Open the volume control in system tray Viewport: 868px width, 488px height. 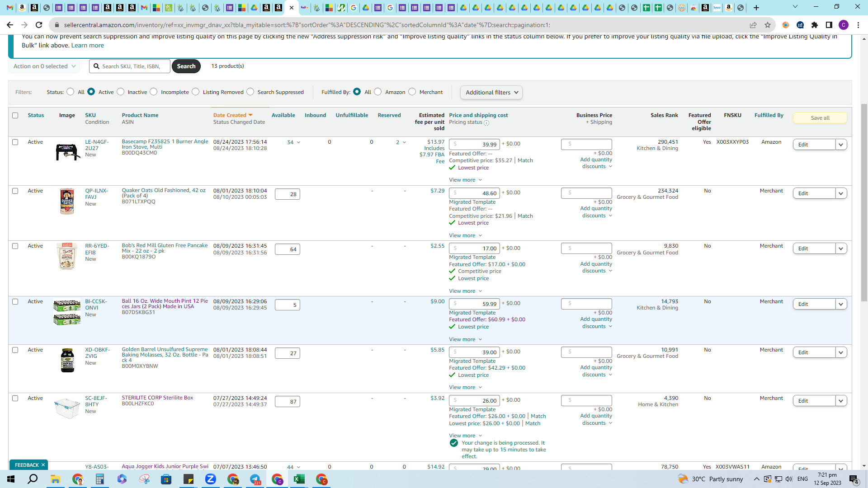789,479
